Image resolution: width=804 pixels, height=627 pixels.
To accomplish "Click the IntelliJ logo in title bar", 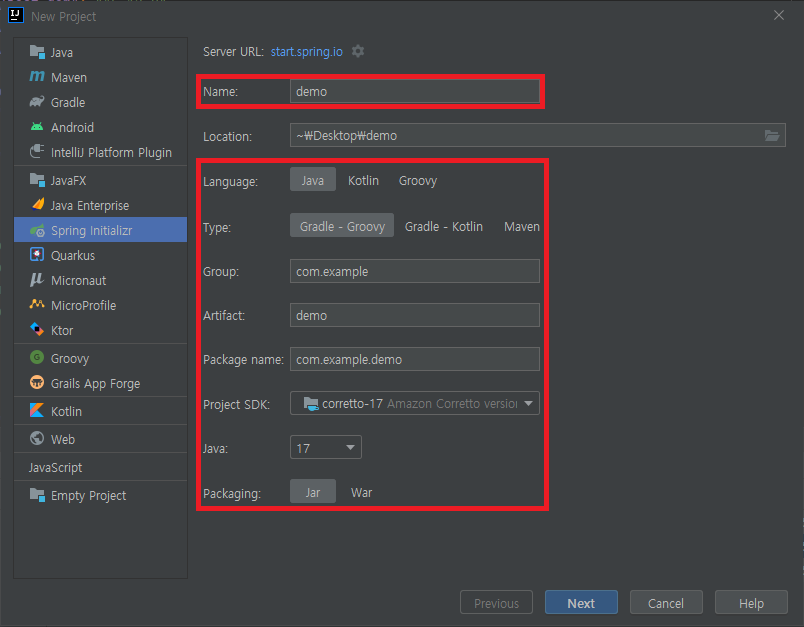I will click(x=16, y=16).
